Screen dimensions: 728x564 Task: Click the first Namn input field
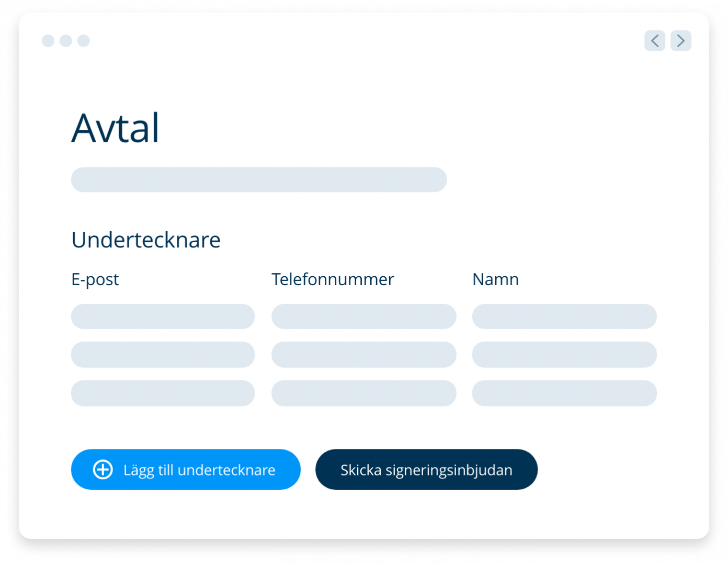click(564, 317)
